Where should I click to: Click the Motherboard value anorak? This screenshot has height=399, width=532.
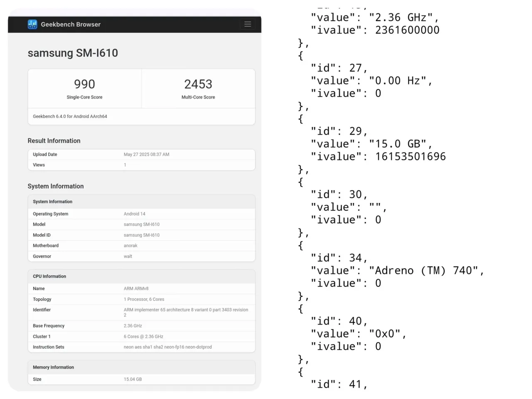click(x=131, y=246)
